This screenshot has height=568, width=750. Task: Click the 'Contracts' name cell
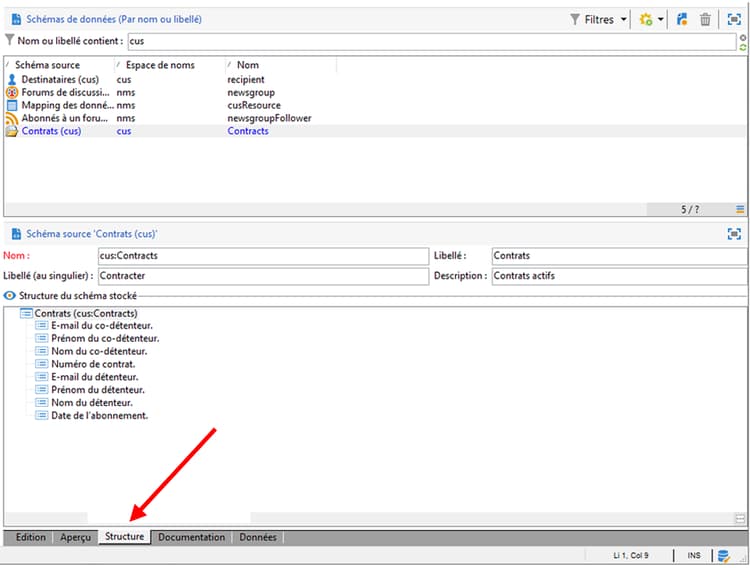[x=248, y=131]
